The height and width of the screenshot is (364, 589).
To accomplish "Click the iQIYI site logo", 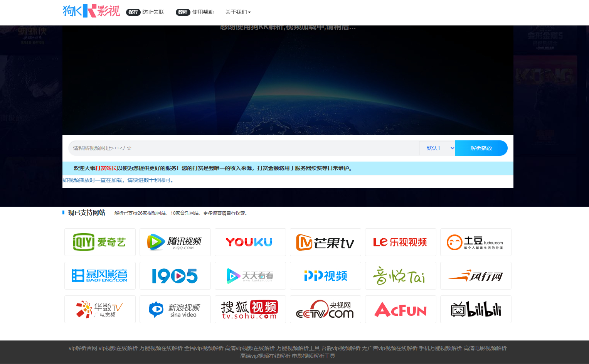I will point(100,242).
